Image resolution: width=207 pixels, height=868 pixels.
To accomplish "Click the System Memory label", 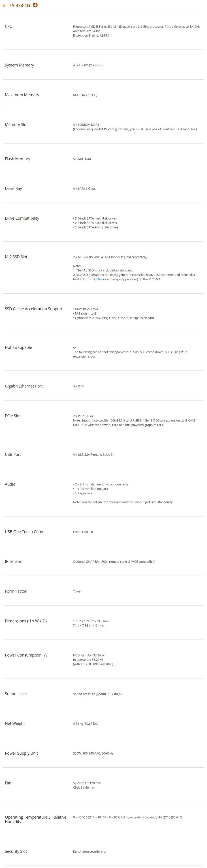I will tap(19, 65).
